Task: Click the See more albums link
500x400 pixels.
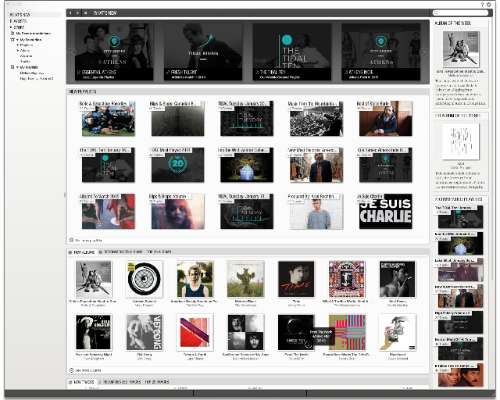Action: pos(85,370)
